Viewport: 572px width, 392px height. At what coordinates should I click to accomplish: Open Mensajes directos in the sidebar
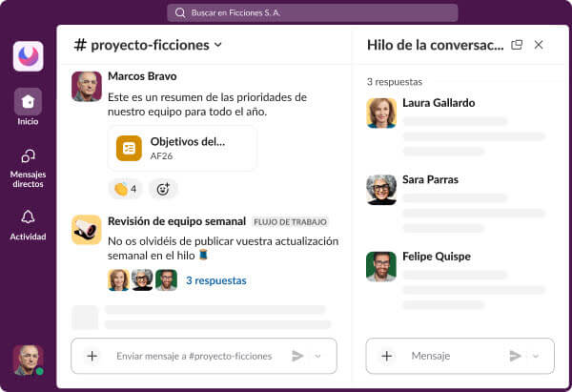point(28,157)
